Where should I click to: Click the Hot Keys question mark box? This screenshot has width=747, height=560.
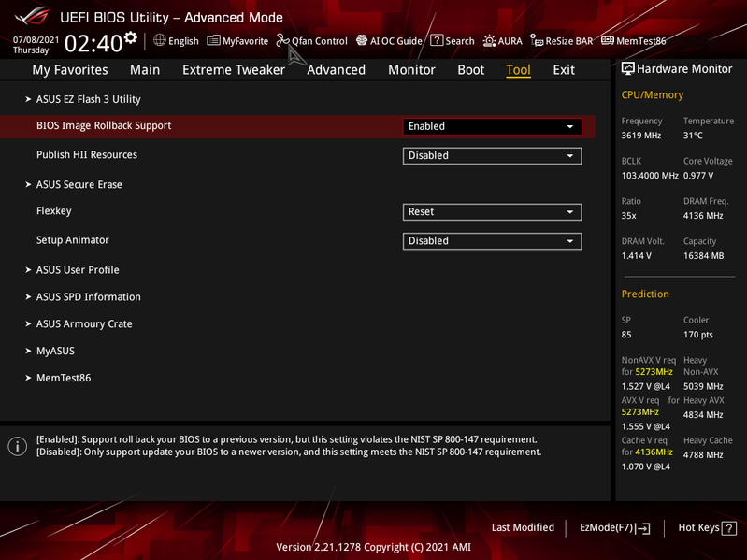729,528
